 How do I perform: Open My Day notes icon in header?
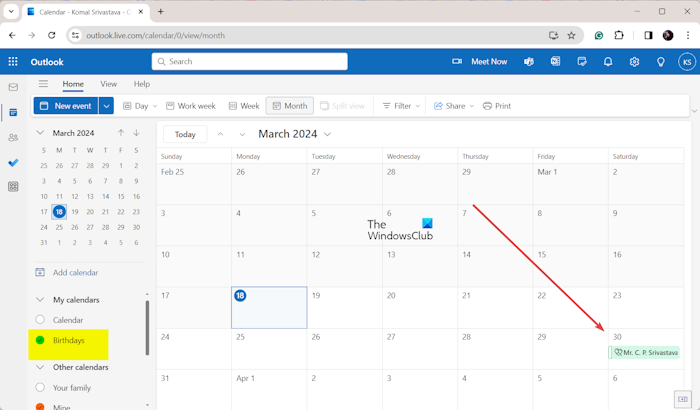(x=582, y=62)
